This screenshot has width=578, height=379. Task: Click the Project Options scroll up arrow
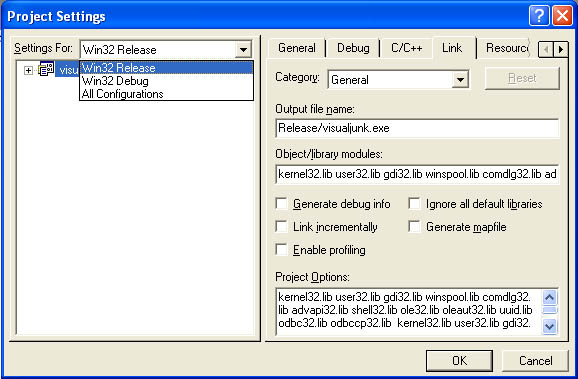[x=549, y=297]
